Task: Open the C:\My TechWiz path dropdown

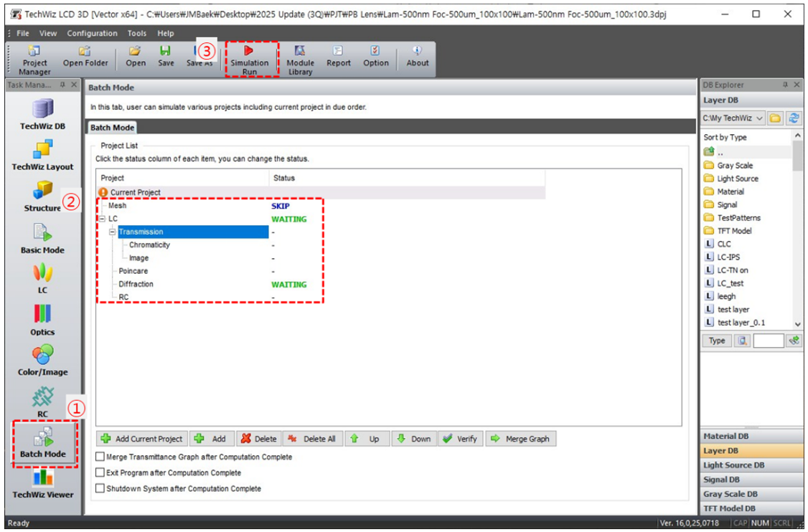Action: [x=760, y=118]
